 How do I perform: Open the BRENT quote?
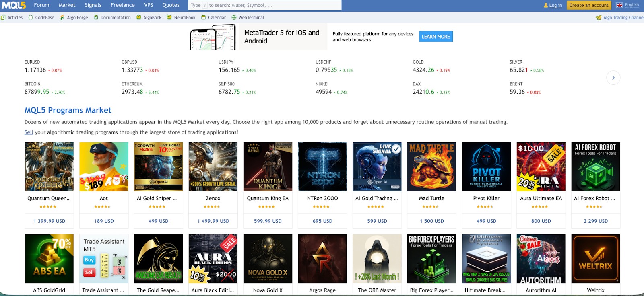(525, 88)
